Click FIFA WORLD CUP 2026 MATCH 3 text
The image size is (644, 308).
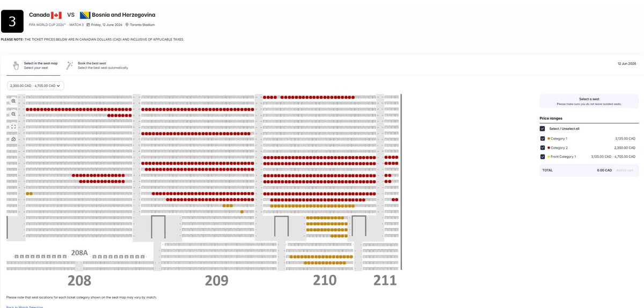57,25
